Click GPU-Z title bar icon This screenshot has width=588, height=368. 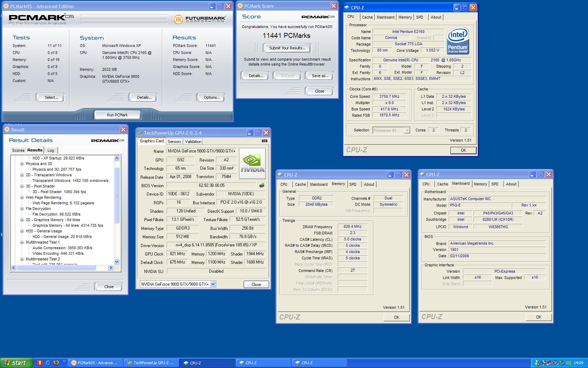(140, 133)
